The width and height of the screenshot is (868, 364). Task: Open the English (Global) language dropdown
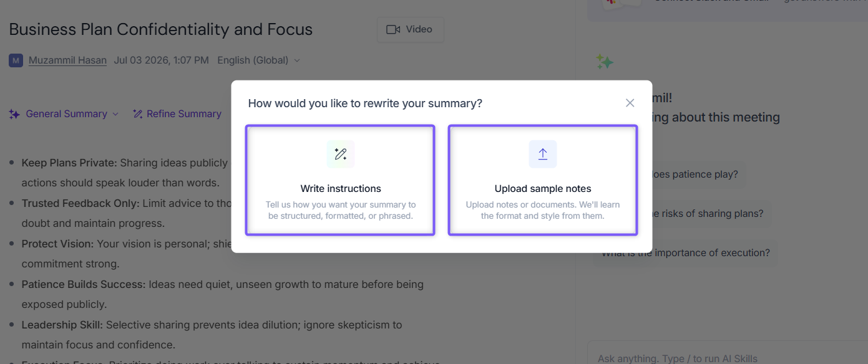pos(258,60)
